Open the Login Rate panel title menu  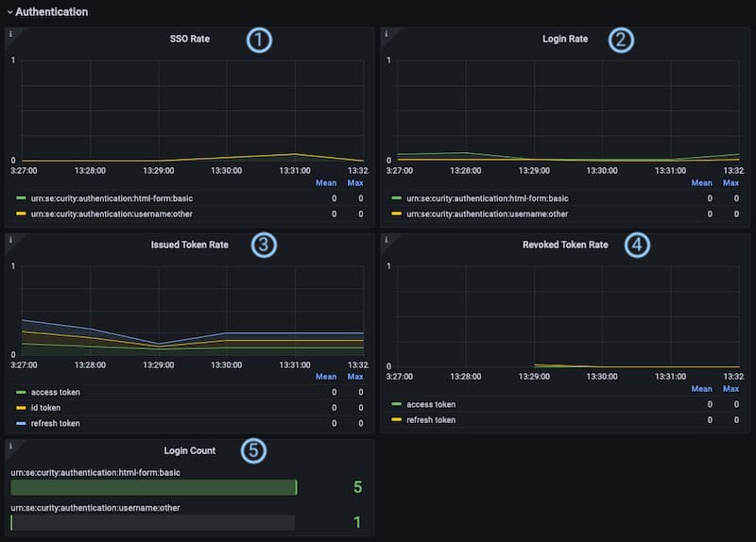pos(565,40)
